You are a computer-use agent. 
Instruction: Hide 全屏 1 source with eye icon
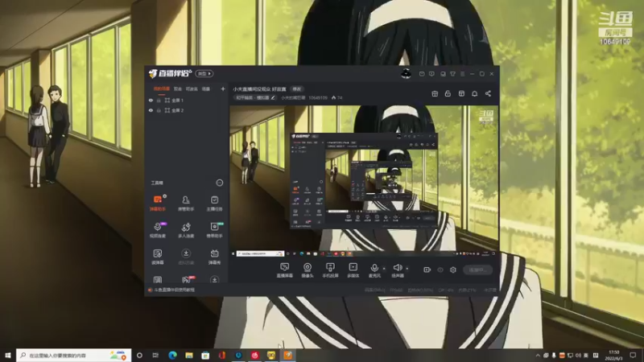click(151, 100)
